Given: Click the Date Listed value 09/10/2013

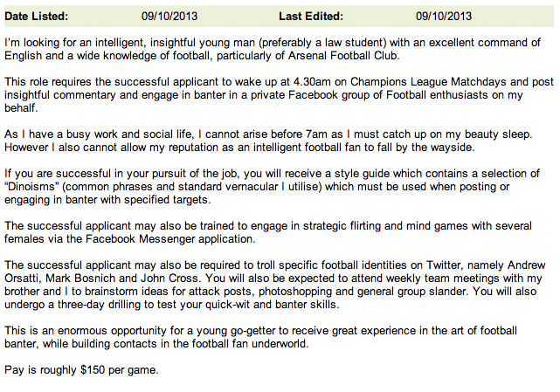Looking at the screenshot, I should pos(169,17).
